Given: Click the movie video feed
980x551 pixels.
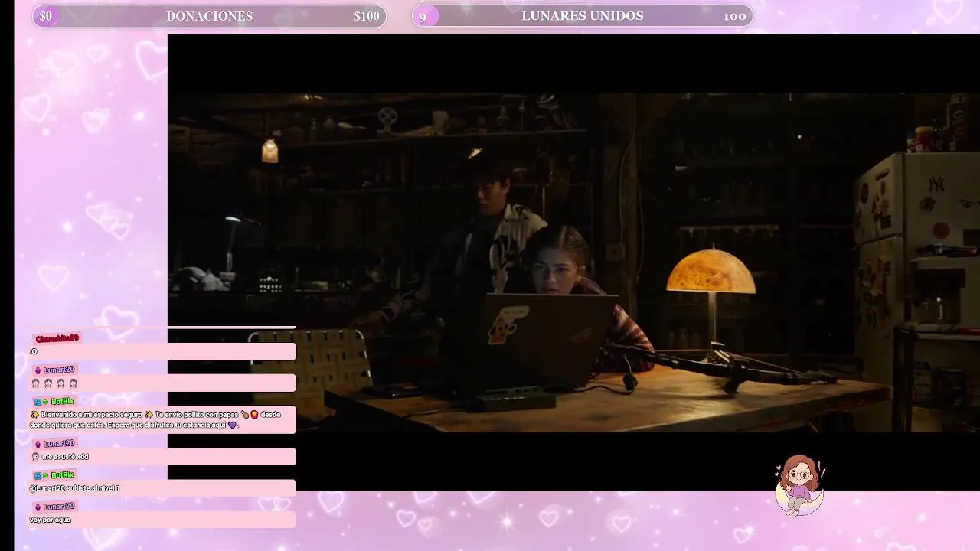Looking at the screenshot, I should pos(573,262).
